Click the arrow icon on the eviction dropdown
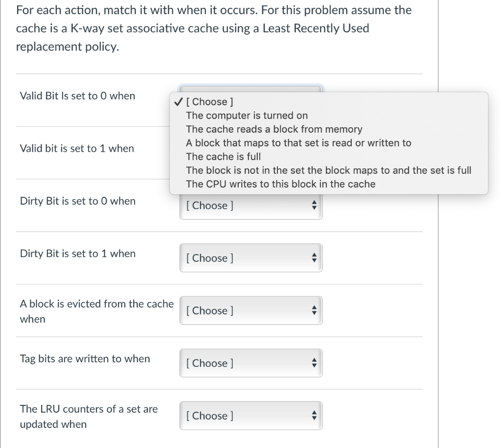This screenshot has width=501, height=448. tap(315, 310)
